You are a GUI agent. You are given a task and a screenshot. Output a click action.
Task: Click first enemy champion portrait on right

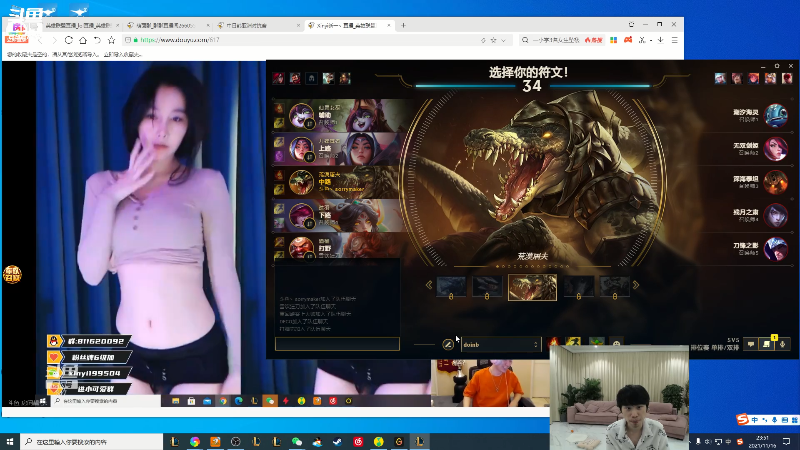click(x=776, y=115)
